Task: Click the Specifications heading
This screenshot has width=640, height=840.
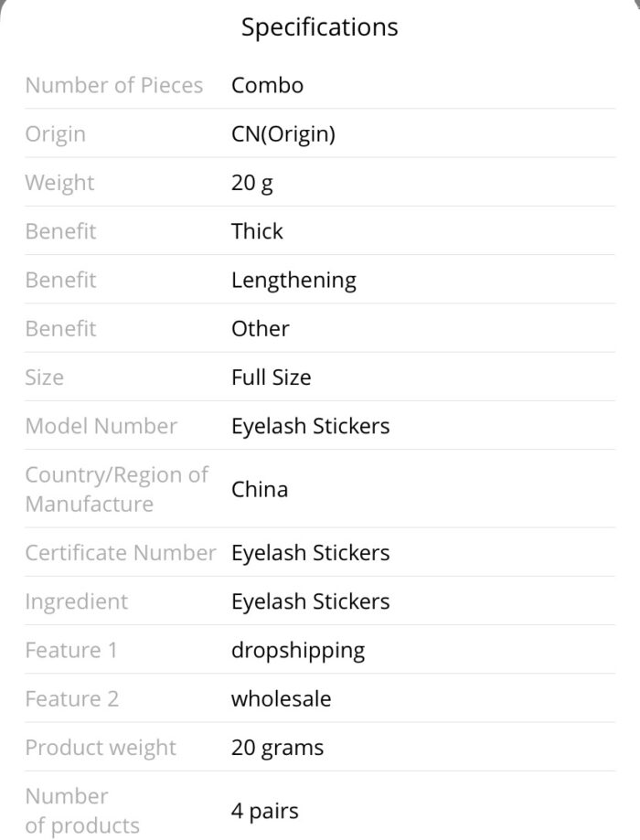Action: point(319,27)
